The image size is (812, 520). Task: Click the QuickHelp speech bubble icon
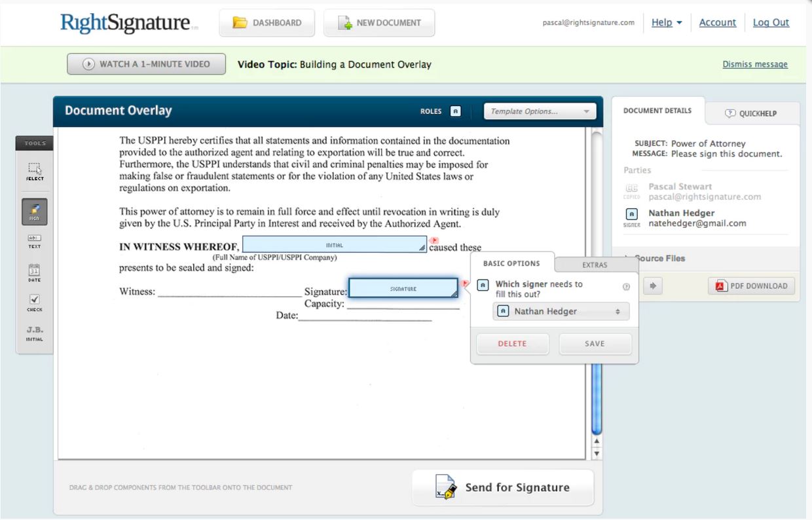pyautogui.click(x=730, y=113)
